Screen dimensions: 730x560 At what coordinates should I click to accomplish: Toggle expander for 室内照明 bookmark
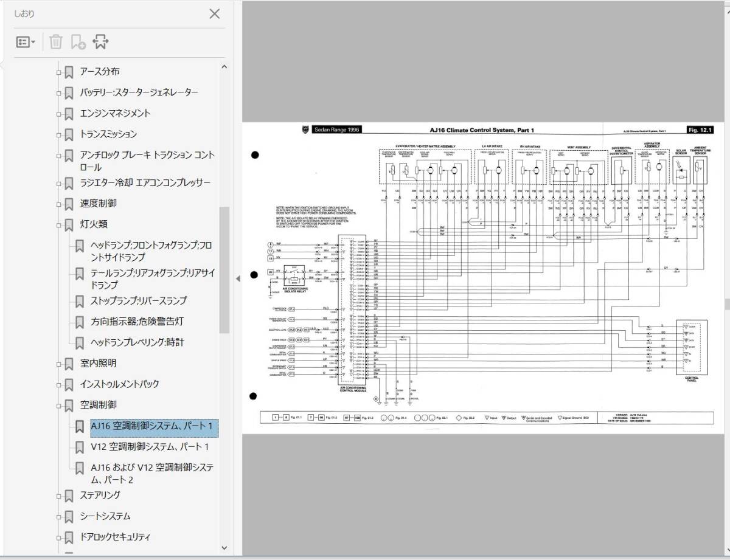tap(59, 364)
